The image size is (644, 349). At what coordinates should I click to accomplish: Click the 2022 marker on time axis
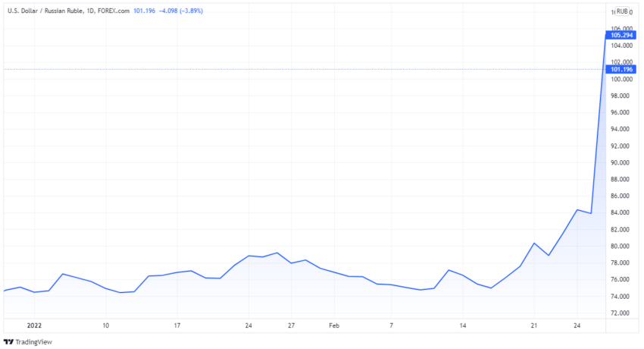coord(35,325)
